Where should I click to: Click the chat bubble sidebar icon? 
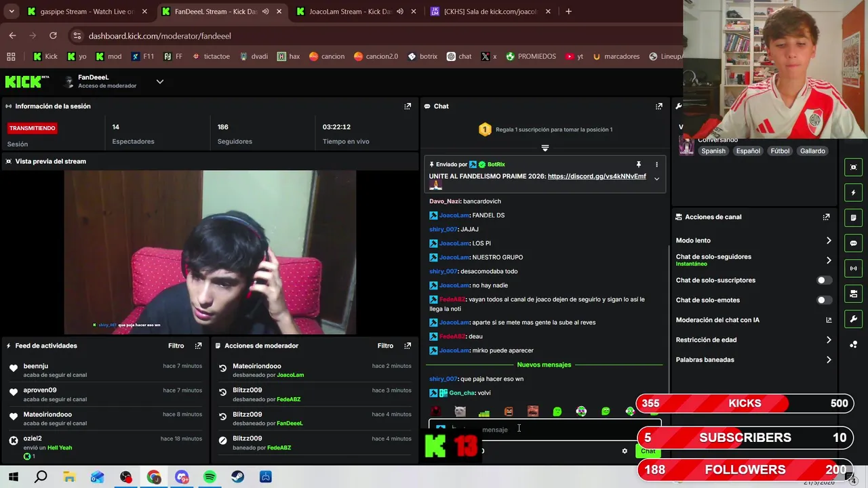click(x=853, y=243)
